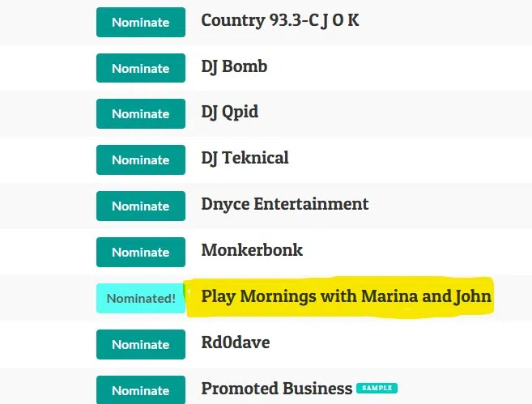Click Nominate next to Monkerbonk
Screen dimensions: 532x404
(x=140, y=253)
